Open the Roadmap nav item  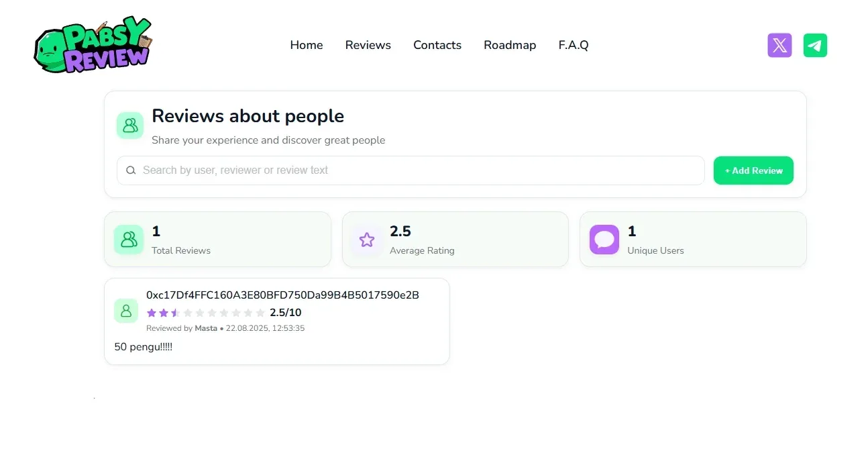(510, 45)
